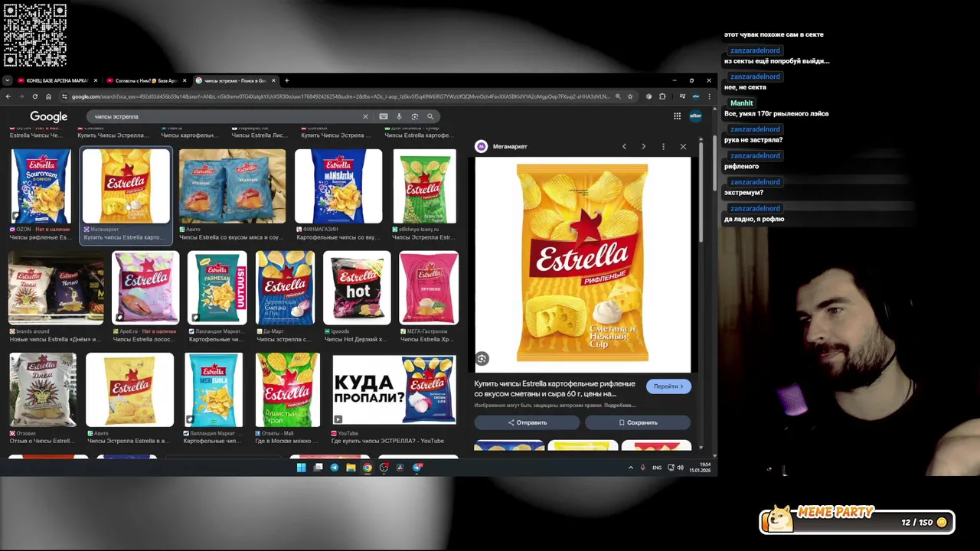Open teal Parmesan Estrella thumbnail
Viewport: 980px width, 551px height.
pos(217,288)
